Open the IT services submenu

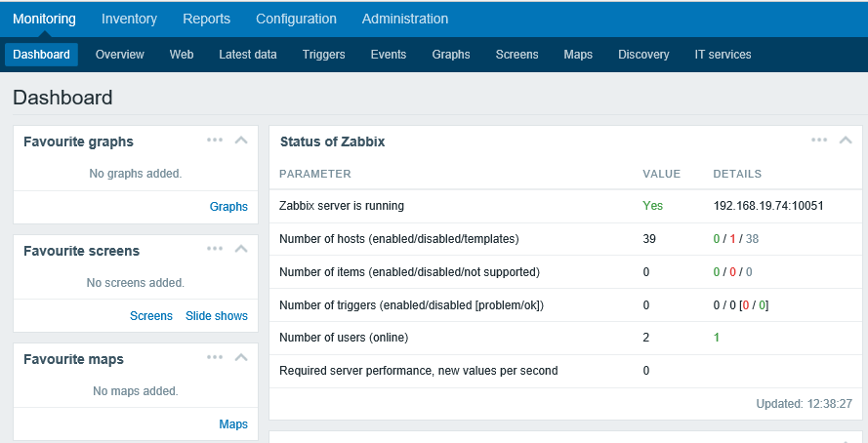(x=723, y=55)
